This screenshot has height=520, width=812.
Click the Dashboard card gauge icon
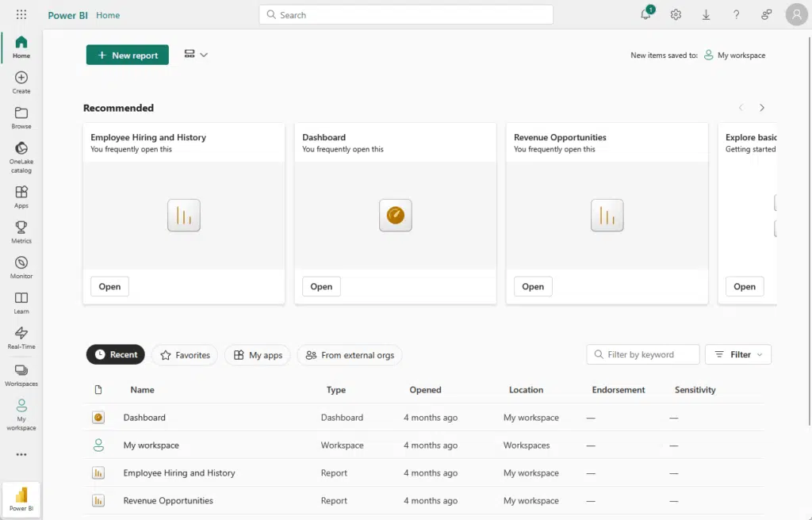click(396, 215)
